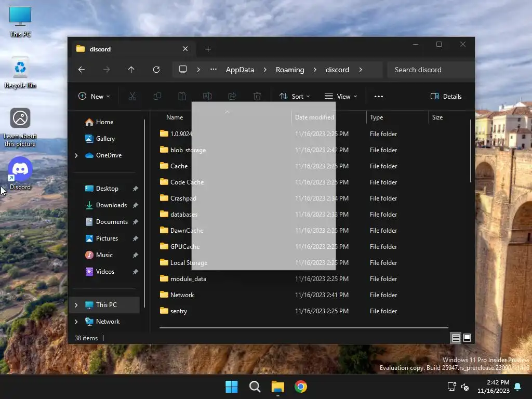
Task: Close the discord tab
Action: [x=185, y=49]
